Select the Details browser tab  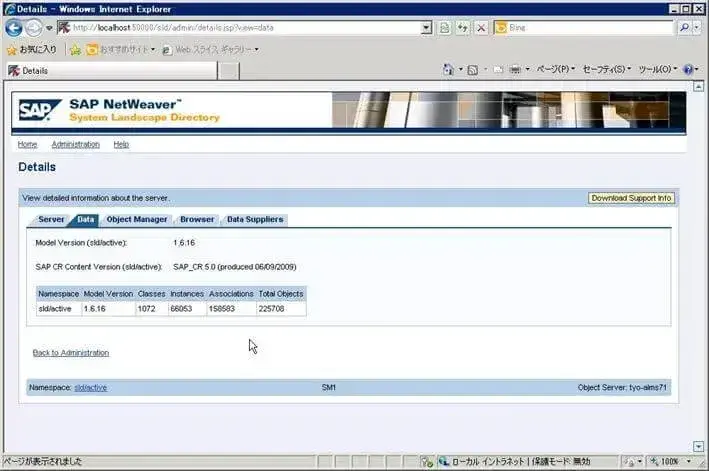(112, 71)
